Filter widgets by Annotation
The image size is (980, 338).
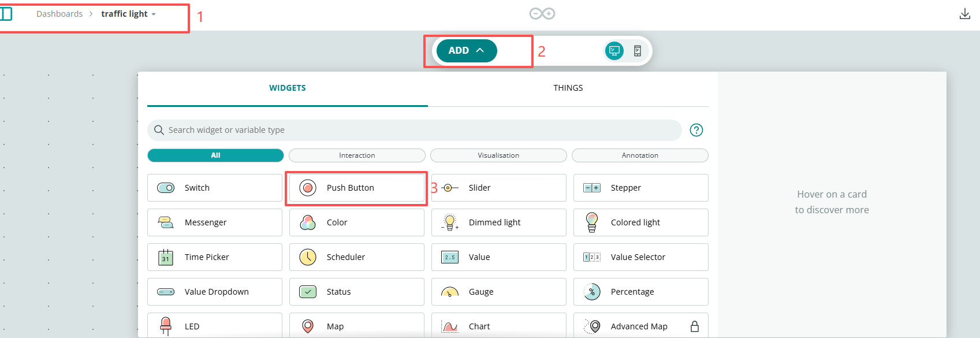(640, 155)
